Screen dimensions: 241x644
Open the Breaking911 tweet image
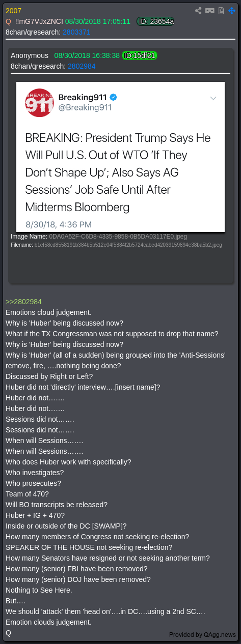click(120, 156)
